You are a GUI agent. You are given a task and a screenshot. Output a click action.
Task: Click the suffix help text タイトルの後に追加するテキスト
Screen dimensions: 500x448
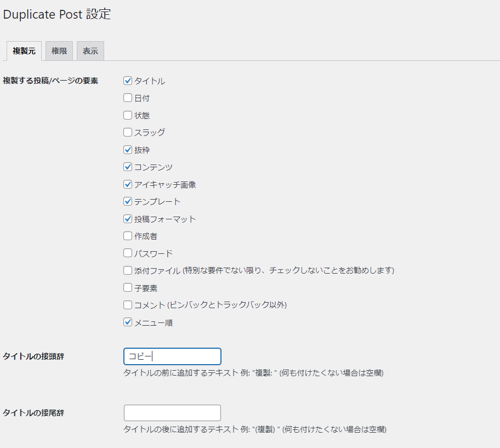181,429
